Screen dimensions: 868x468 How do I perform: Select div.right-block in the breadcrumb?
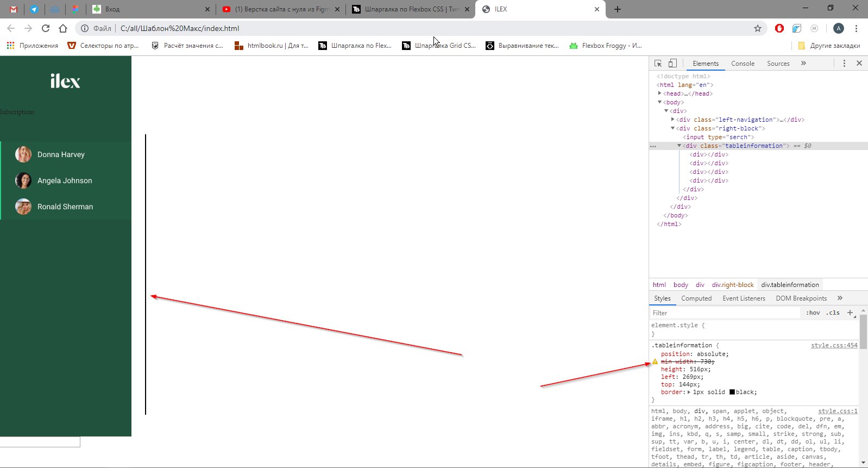pos(733,285)
